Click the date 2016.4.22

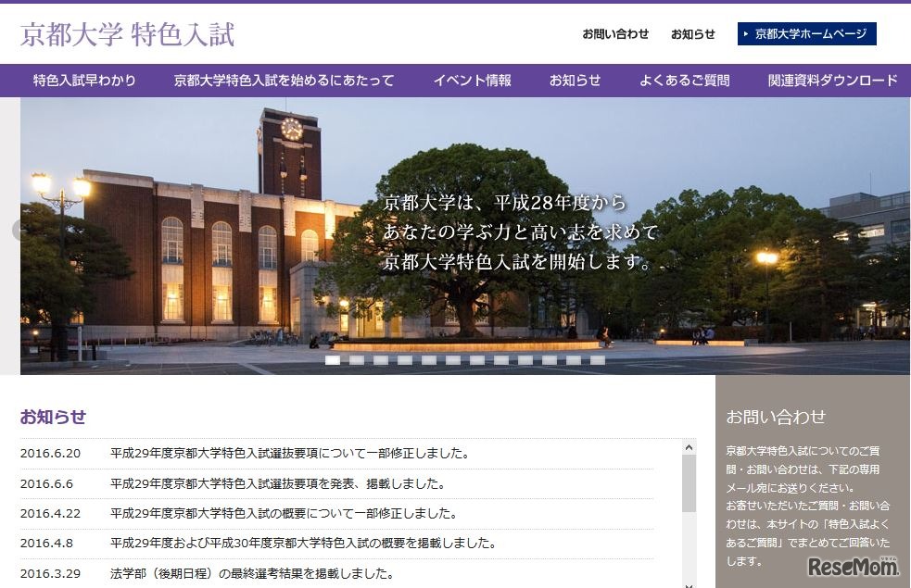click(51, 513)
